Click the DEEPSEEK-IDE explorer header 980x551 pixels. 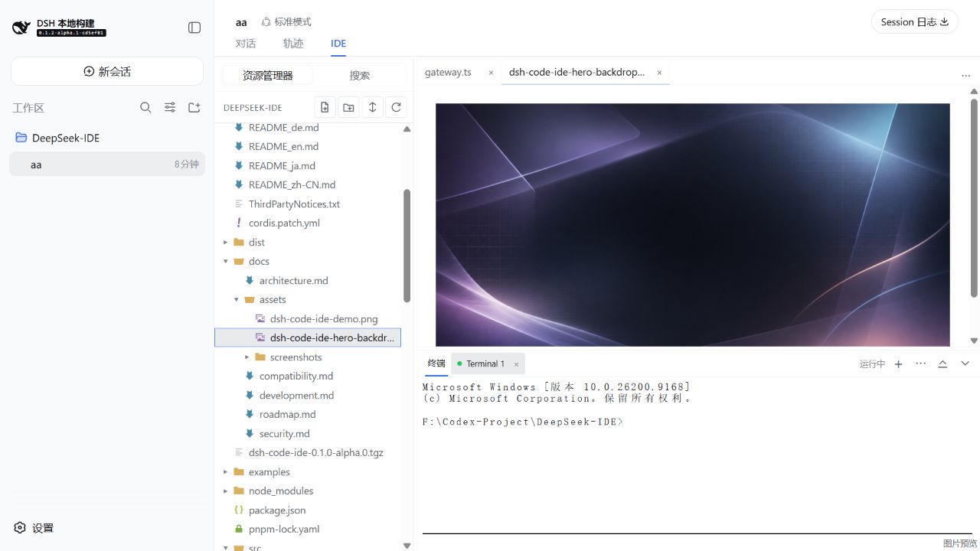(253, 108)
